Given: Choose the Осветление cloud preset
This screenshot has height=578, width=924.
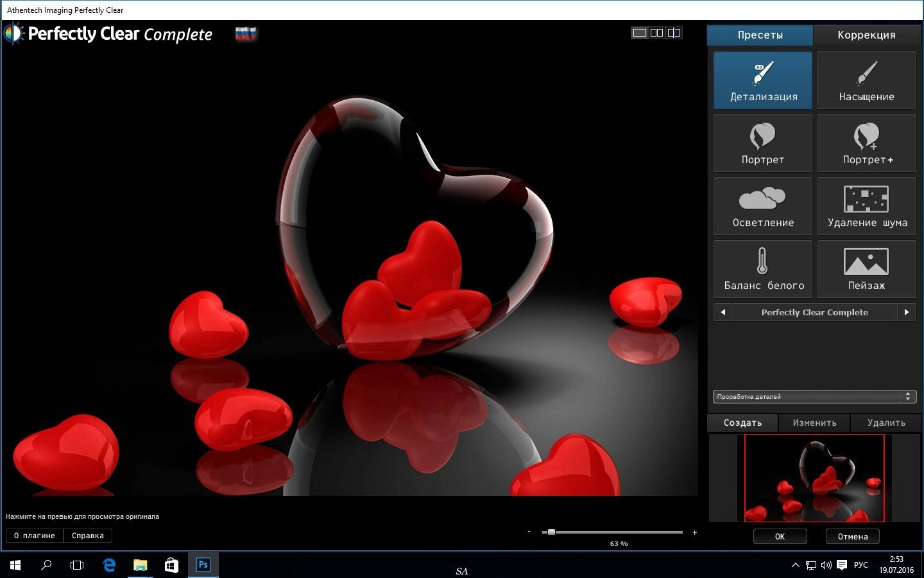Looking at the screenshot, I should (763, 206).
